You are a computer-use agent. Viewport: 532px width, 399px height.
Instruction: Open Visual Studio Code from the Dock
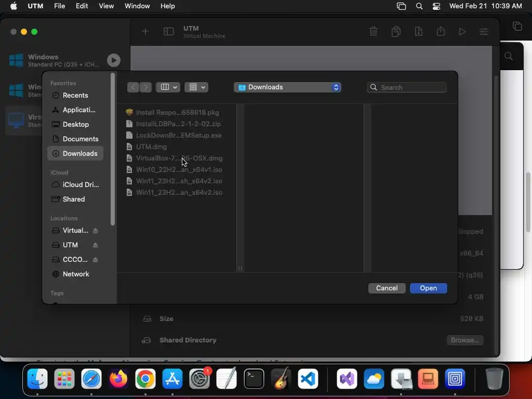coord(308,379)
